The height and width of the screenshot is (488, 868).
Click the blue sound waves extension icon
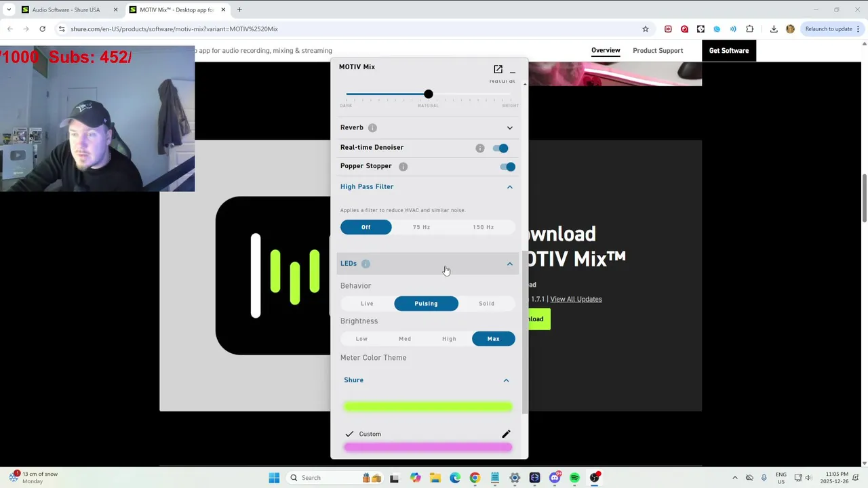(733, 29)
